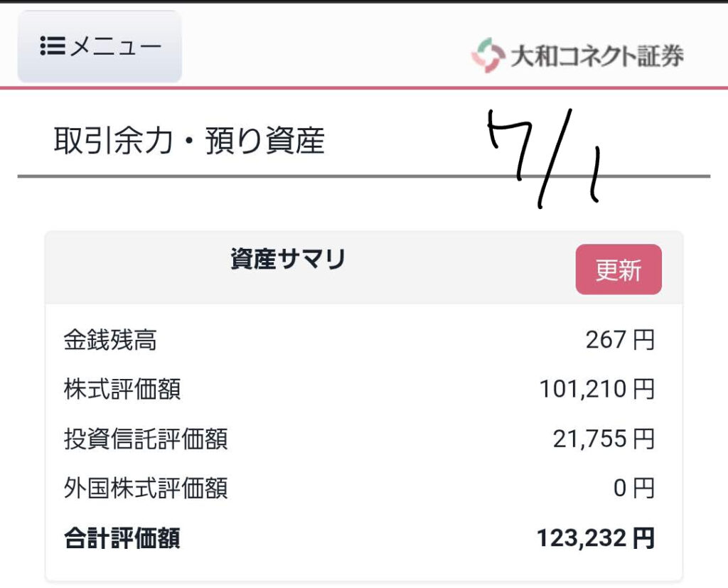Click the 大和コネクト証券 logo icon

(488, 55)
